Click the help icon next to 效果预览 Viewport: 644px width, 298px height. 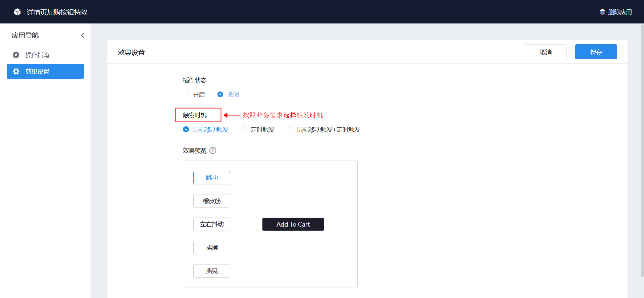coord(213,151)
